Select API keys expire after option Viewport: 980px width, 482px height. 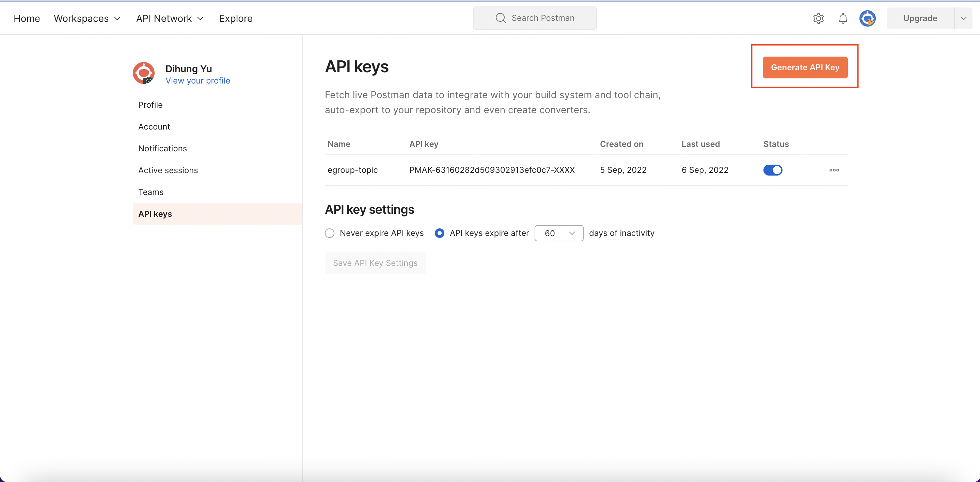439,233
